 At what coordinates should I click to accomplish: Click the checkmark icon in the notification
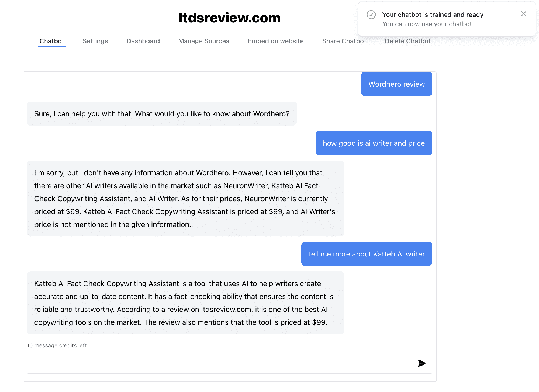click(x=371, y=15)
